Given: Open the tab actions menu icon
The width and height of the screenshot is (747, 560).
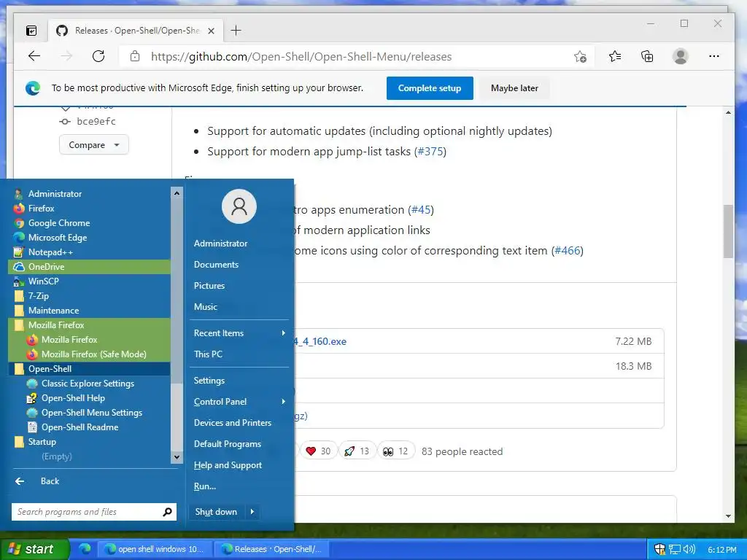Looking at the screenshot, I should (31, 31).
